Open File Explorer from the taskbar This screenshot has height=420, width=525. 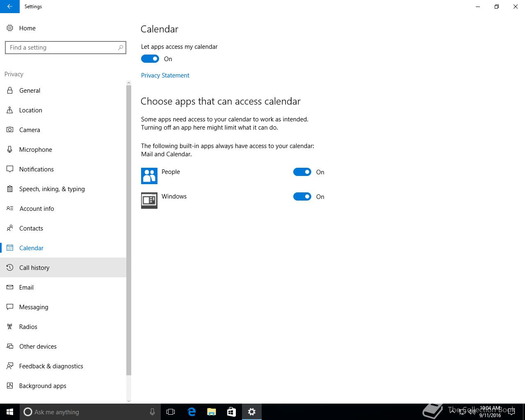click(212, 412)
